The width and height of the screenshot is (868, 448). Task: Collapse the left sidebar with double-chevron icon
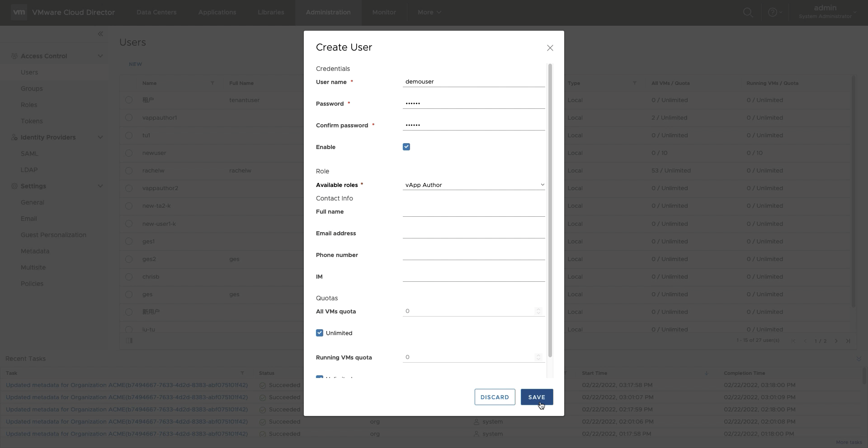tap(100, 34)
